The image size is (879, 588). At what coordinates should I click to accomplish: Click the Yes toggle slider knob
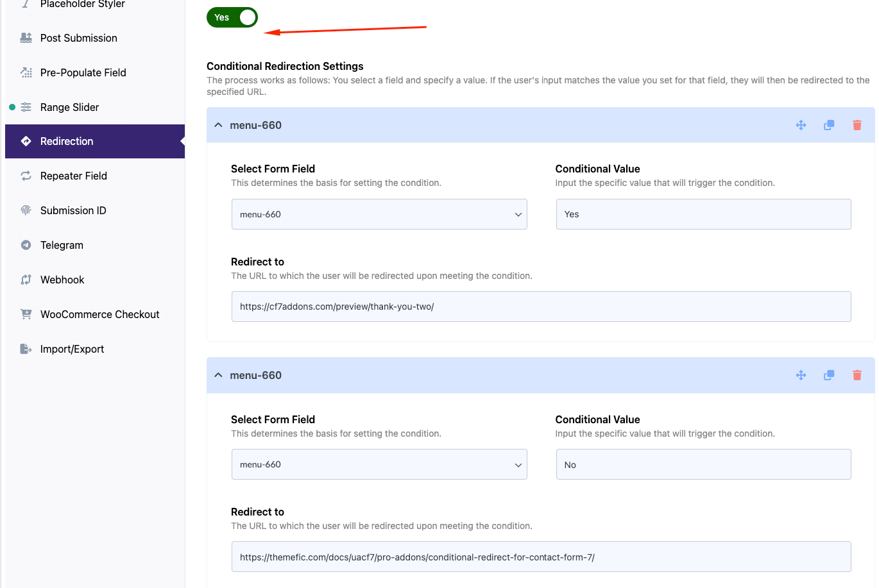point(246,17)
